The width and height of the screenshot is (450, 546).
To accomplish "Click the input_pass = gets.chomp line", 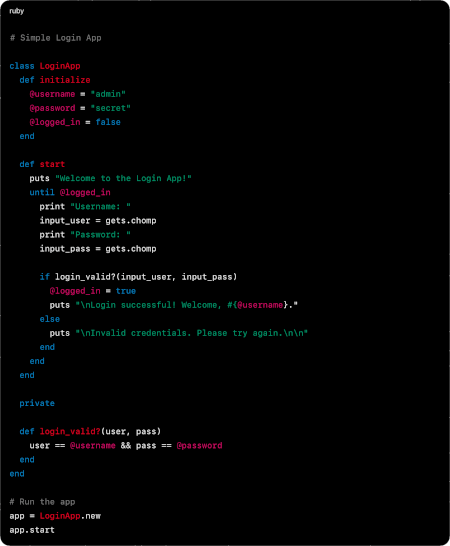I will pyautogui.click(x=98, y=249).
